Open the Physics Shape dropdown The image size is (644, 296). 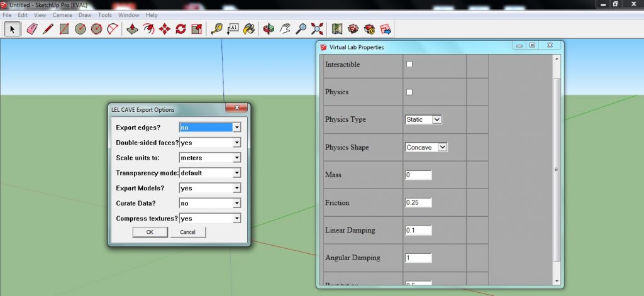(426, 147)
